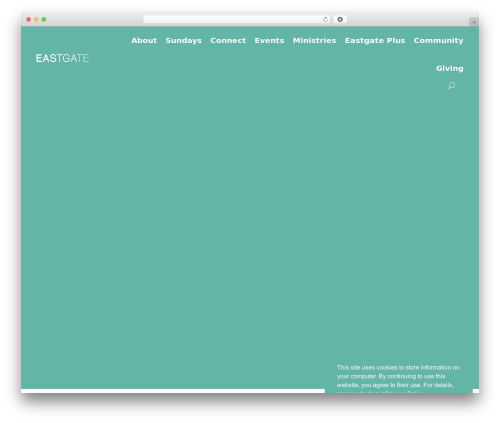The width and height of the screenshot is (500, 423).
Task: Open the About menu item
Action: point(144,40)
